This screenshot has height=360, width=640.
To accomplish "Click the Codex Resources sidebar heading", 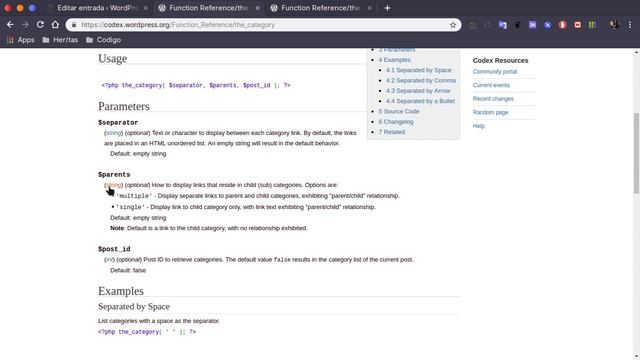I will [x=500, y=60].
